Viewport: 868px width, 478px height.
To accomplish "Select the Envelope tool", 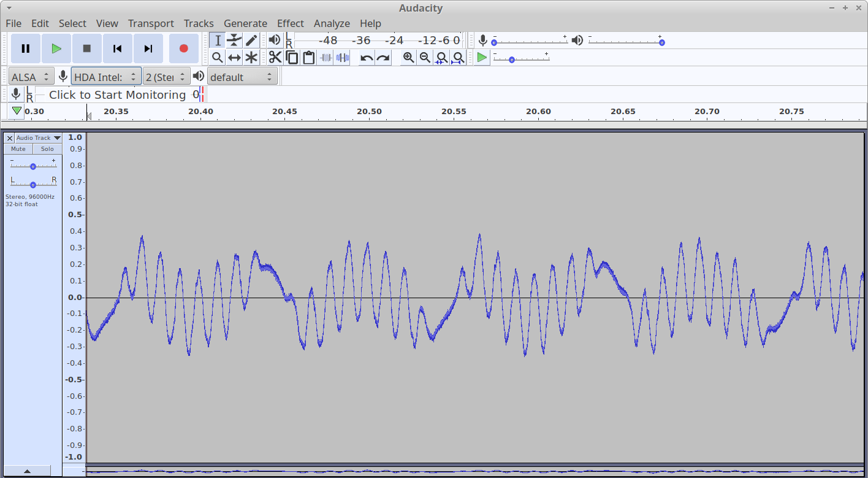I will click(x=234, y=40).
